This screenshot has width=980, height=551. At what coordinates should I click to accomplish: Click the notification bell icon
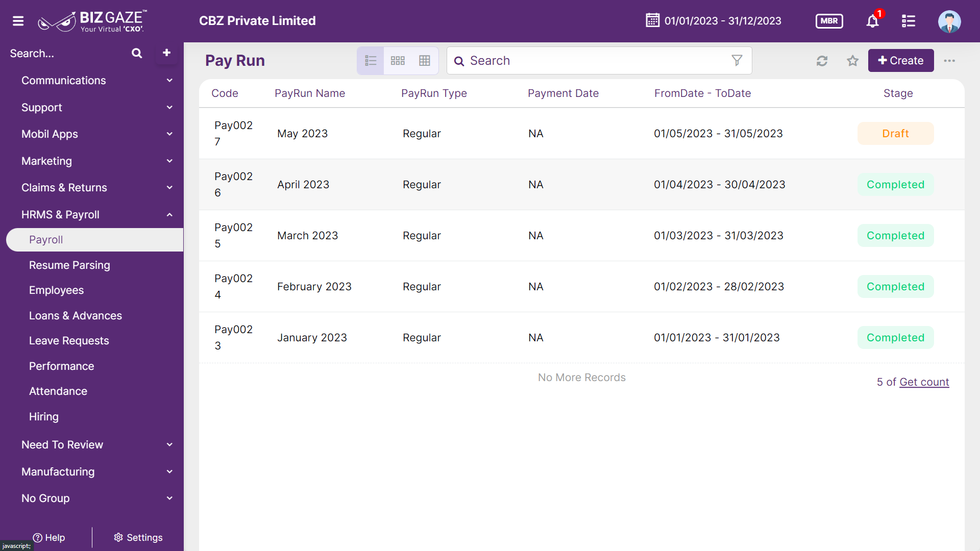873,21
